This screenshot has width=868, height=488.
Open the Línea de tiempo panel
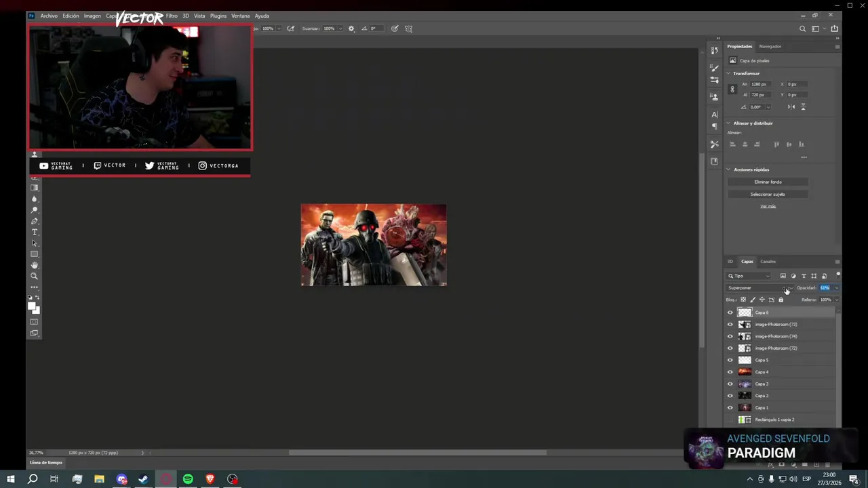pos(45,463)
